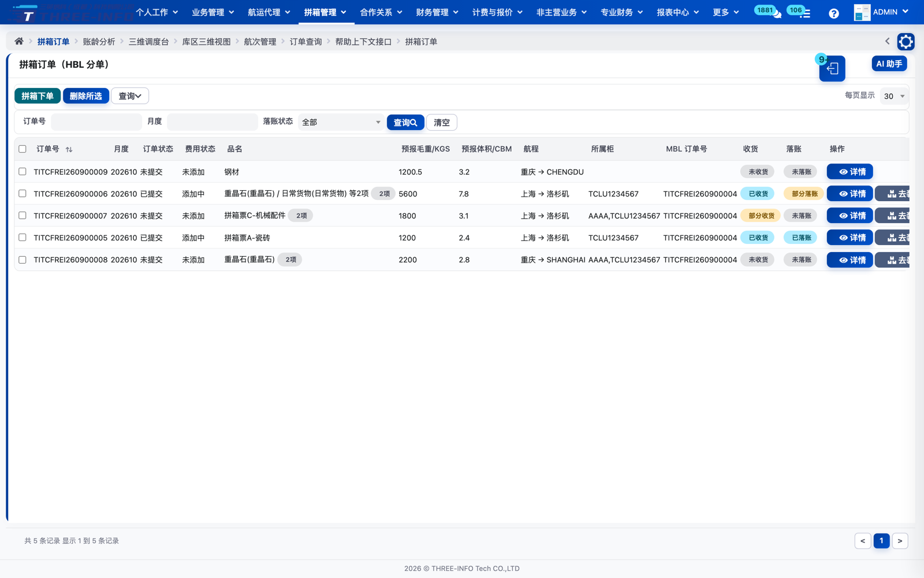
Task: Open the 拼箱管理 menu
Action: [x=325, y=12]
